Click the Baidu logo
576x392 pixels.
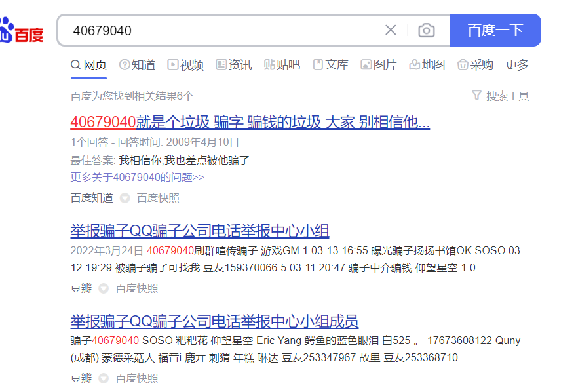tap(22, 31)
